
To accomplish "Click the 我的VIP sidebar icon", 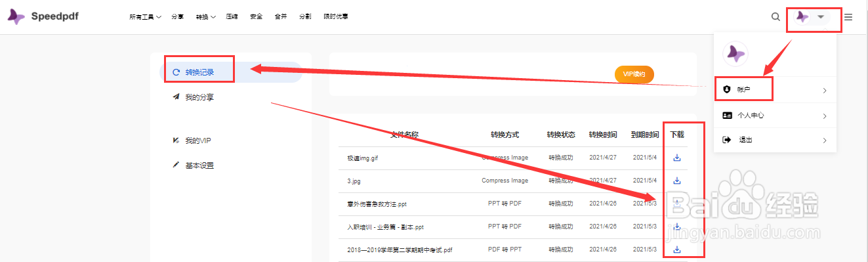I will coord(176,141).
